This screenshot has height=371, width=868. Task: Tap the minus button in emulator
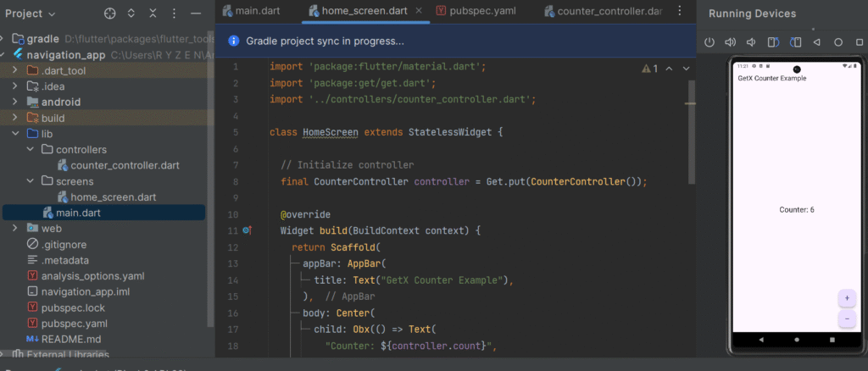click(846, 318)
